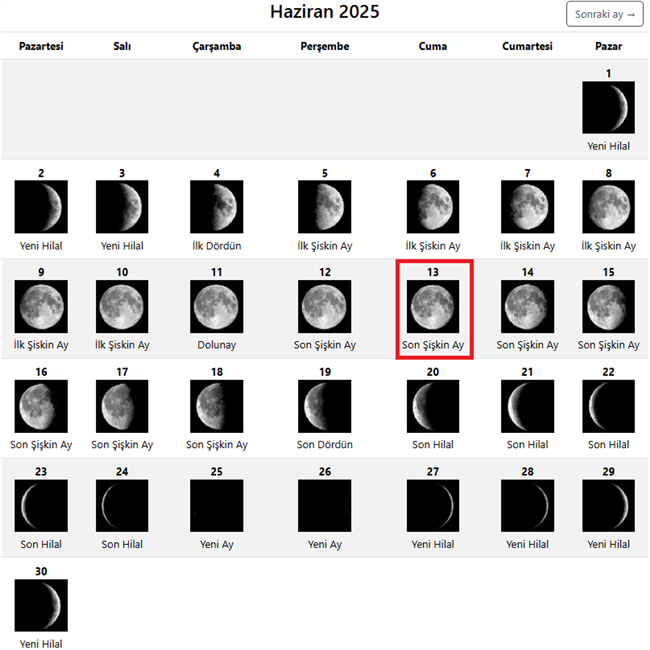Open the Yeni Ay new moon on June 25
The width and height of the screenshot is (650, 650).
[x=216, y=506]
